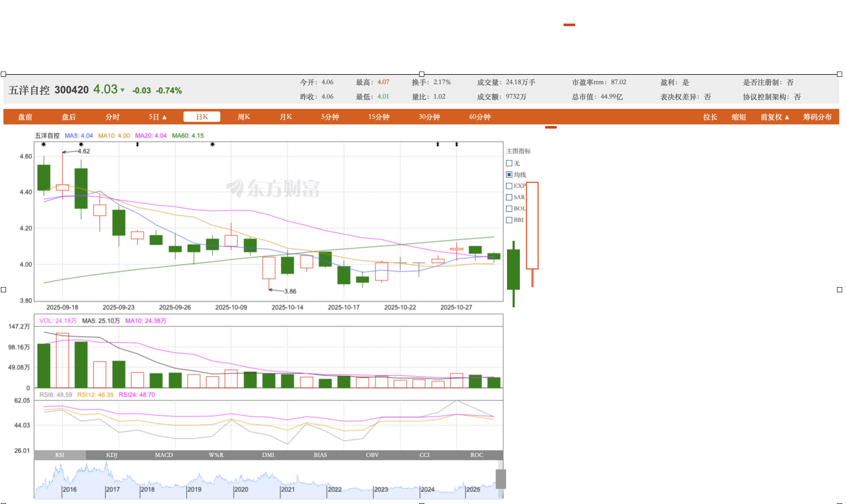Click 拉长 to stretch the chart
This screenshot has width=846, height=504.
tap(710, 117)
